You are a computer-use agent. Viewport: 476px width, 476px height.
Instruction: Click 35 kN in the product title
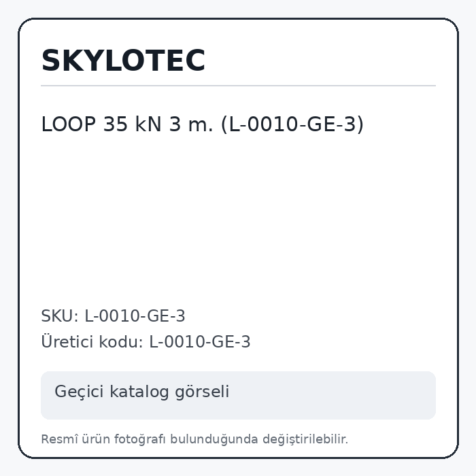[132, 124]
